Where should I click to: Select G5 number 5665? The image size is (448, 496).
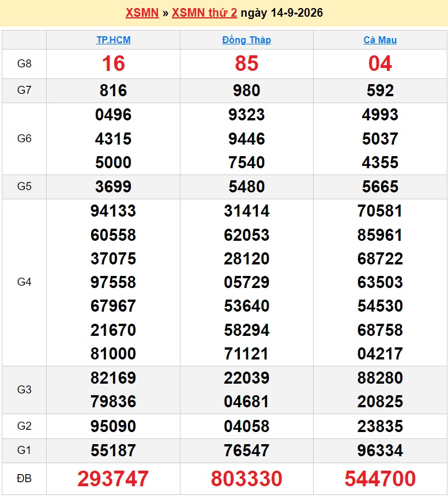pyautogui.click(x=380, y=187)
